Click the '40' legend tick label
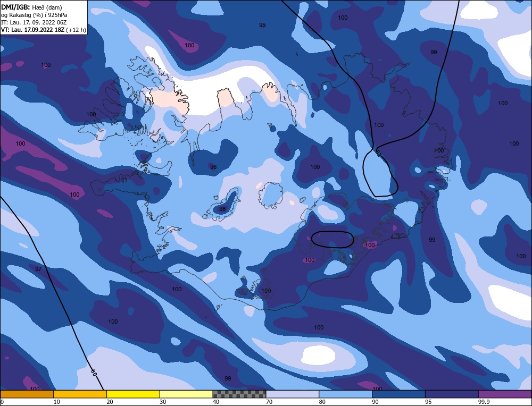 (x=216, y=402)
